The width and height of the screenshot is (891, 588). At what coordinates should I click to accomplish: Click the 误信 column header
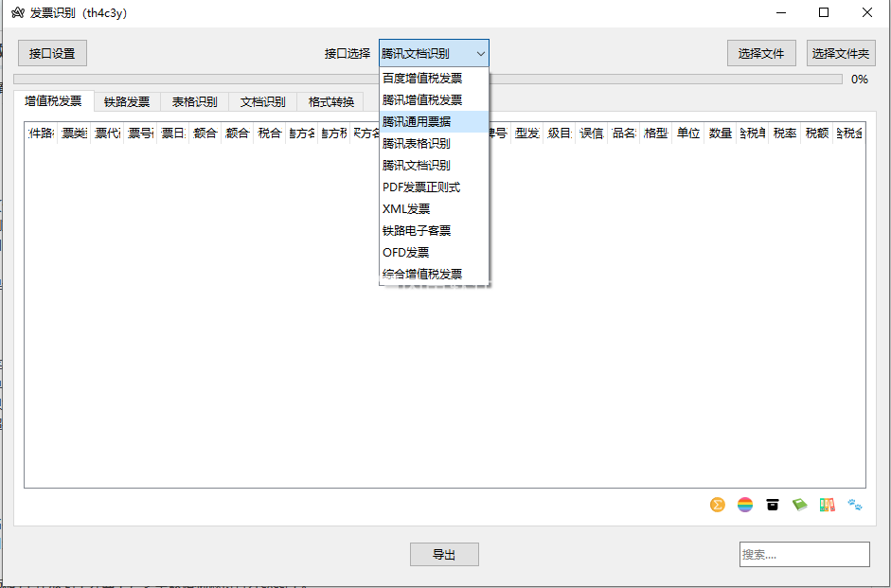(x=592, y=133)
